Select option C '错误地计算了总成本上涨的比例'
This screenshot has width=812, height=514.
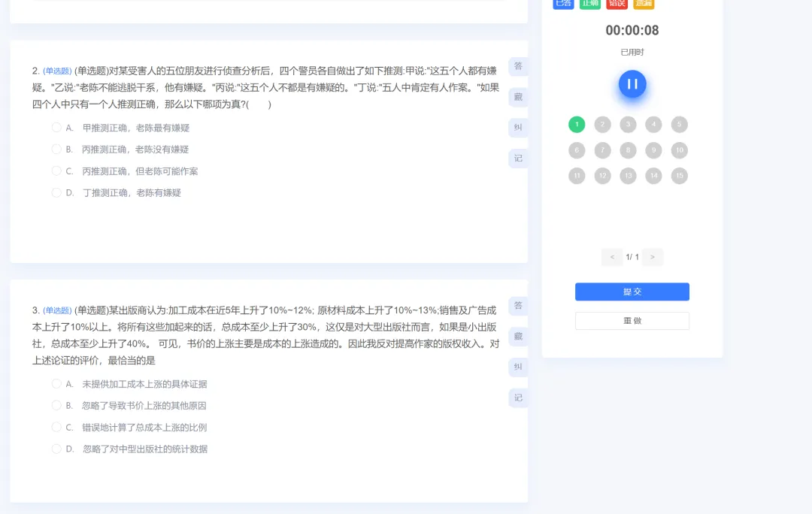(56, 427)
